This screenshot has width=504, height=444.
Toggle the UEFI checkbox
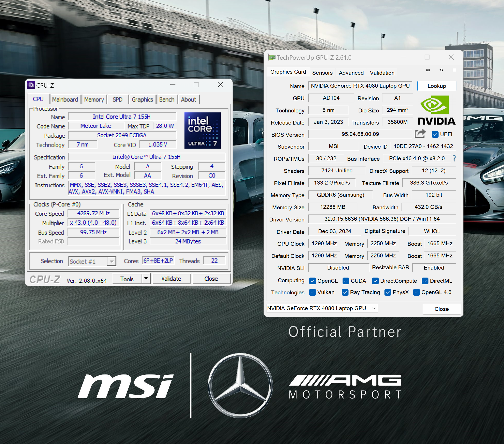tap(435, 134)
